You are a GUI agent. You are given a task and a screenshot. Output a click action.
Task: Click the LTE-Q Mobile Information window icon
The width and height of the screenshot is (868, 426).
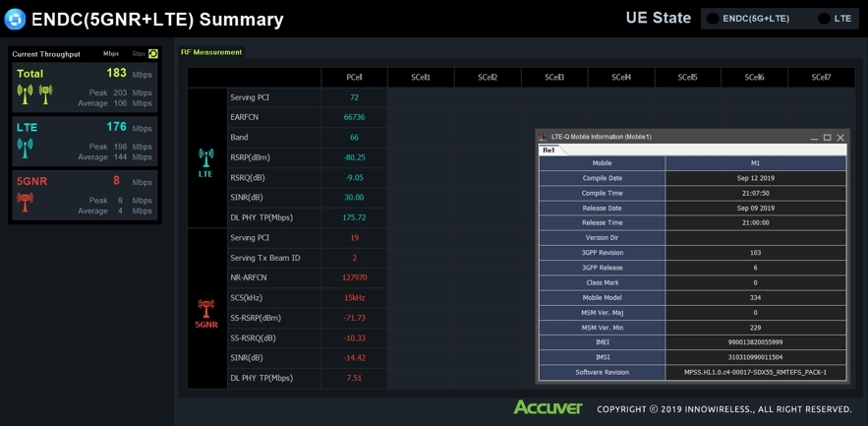543,137
